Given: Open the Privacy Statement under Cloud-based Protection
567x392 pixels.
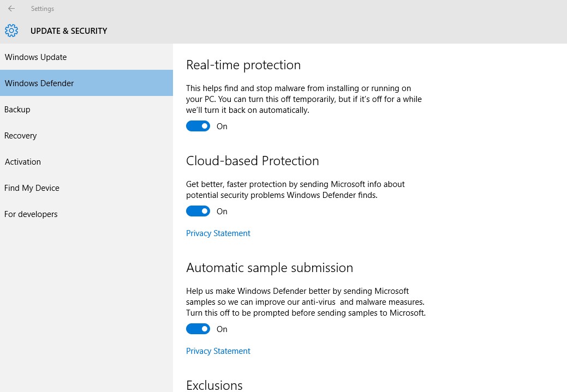Looking at the screenshot, I should 218,233.
